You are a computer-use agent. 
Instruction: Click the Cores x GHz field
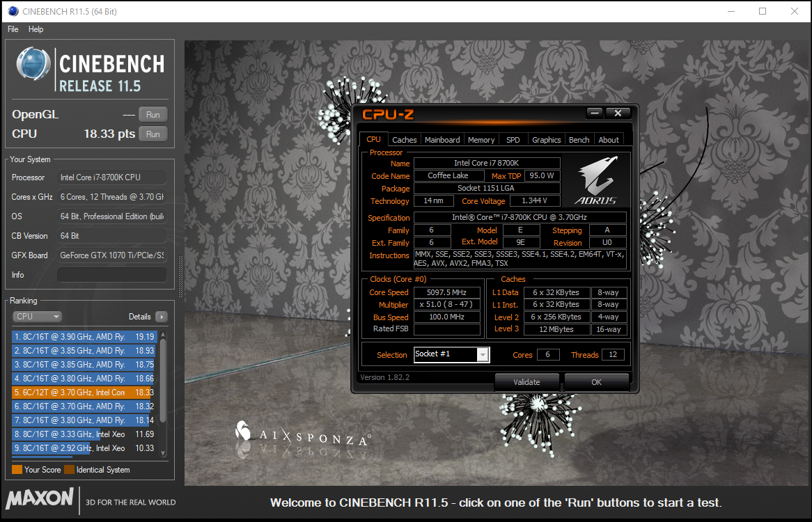tap(112, 196)
